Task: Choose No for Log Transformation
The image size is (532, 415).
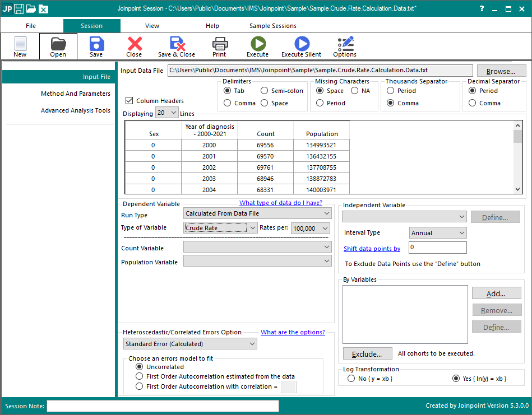Action: (351, 379)
